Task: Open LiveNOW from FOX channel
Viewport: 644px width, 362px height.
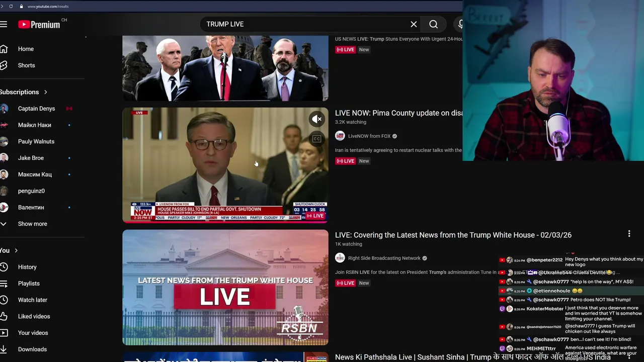Action: pos(369,136)
